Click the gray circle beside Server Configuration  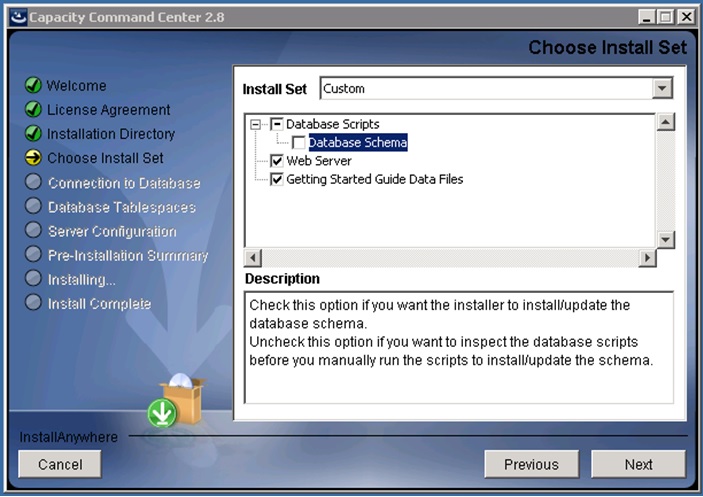tap(33, 230)
